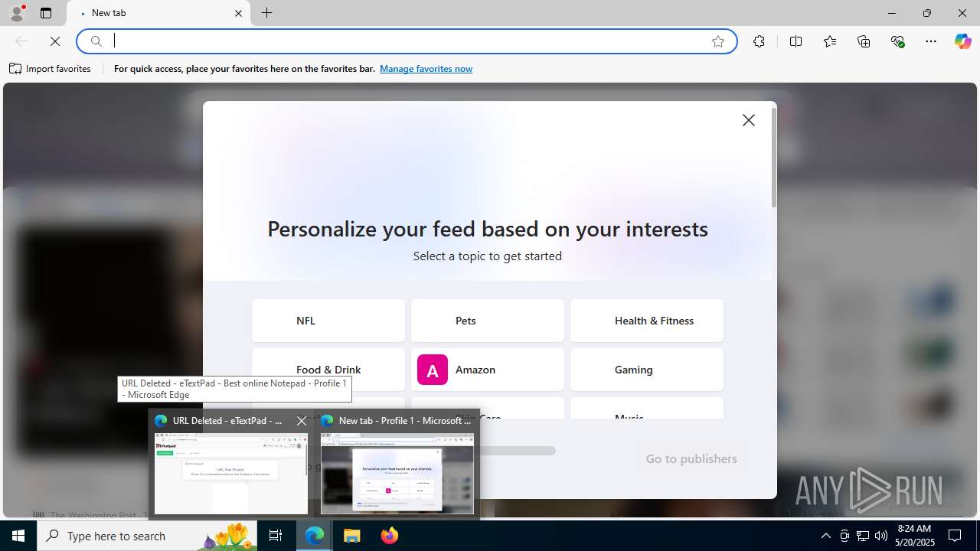This screenshot has width=980, height=551.
Task: Open the Windows Start menu
Action: pos(18,536)
